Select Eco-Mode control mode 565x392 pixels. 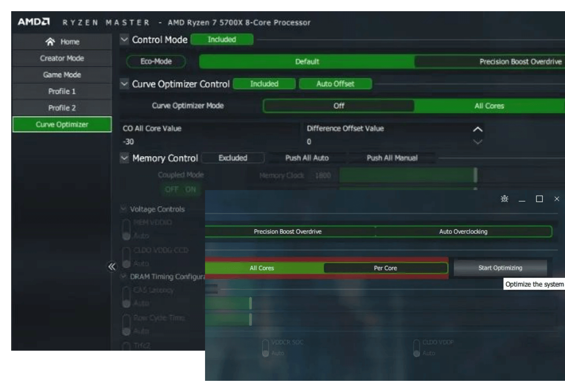pyautogui.click(x=156, y=61)
